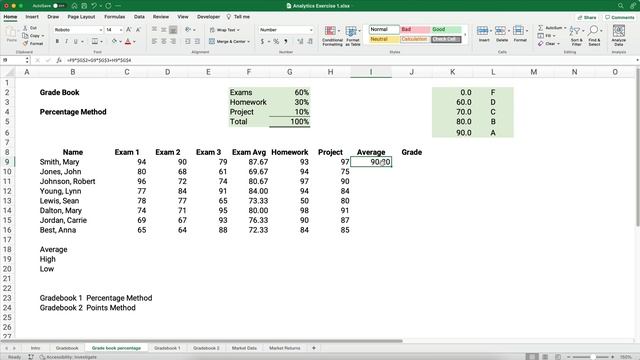This screenshot has height=360, width=640.
Task: Switch to the Formulas tab
Action: point(114,17)
